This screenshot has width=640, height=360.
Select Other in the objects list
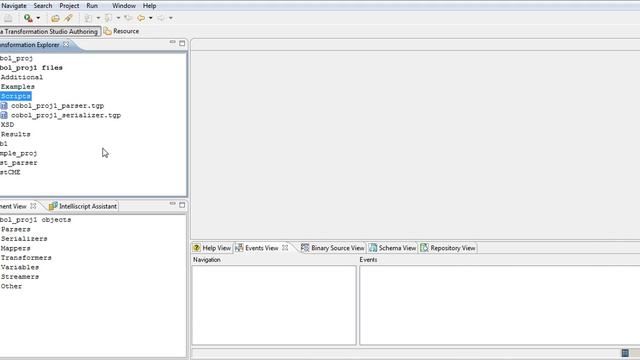(x=11, y=287)
